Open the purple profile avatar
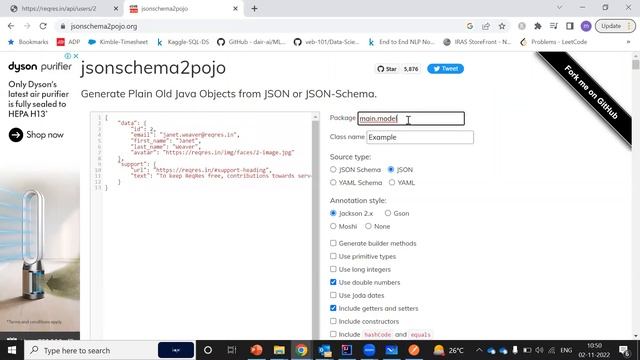 point(586,26)
